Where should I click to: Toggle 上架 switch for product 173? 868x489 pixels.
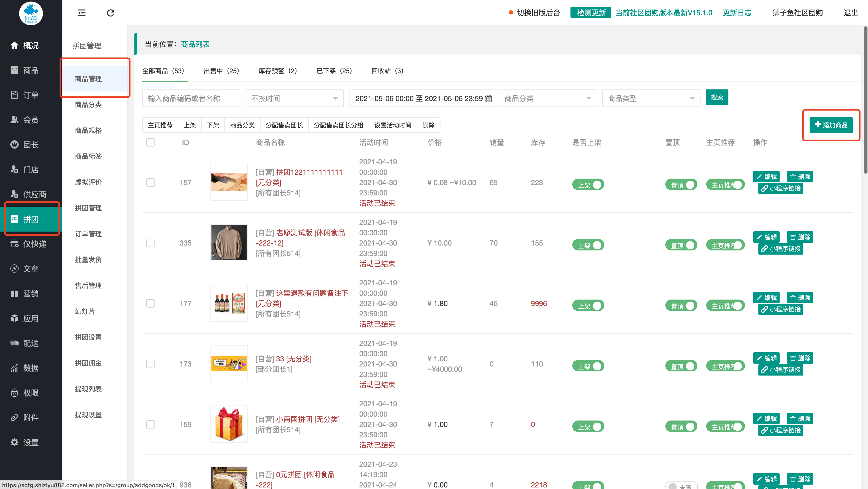point(588,366)
